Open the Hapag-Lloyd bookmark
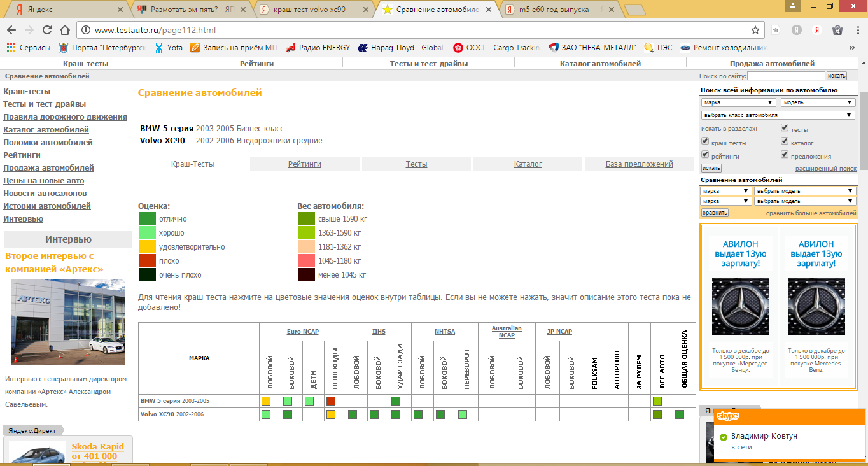This screenshot has width=868, height=466. 400,47
